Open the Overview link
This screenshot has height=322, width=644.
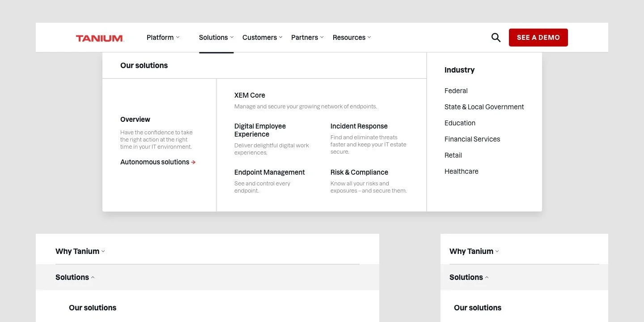[135, 120]
